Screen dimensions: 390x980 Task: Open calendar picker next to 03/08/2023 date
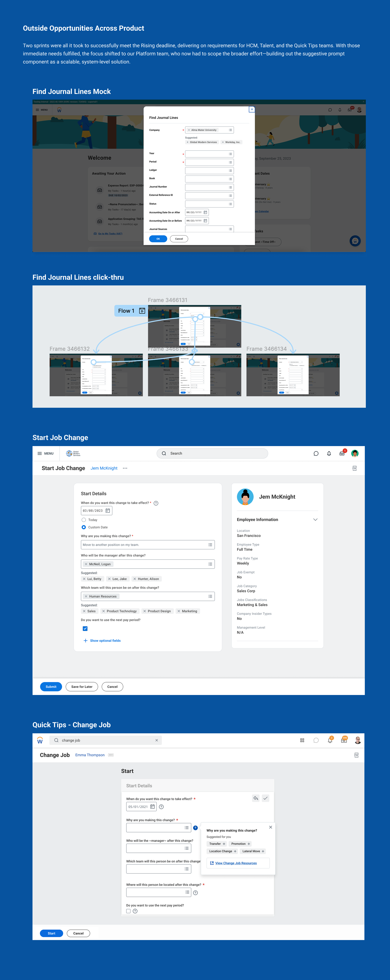point(108,511)
